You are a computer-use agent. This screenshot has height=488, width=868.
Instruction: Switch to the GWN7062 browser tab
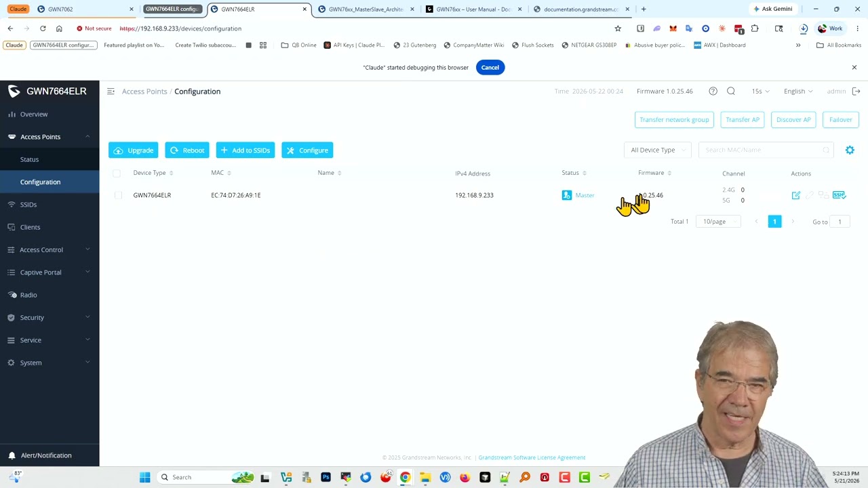click(x=85, y=9)
